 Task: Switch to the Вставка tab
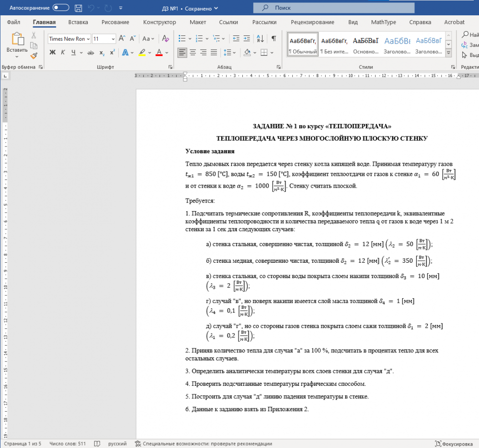(x=78, y=22)
